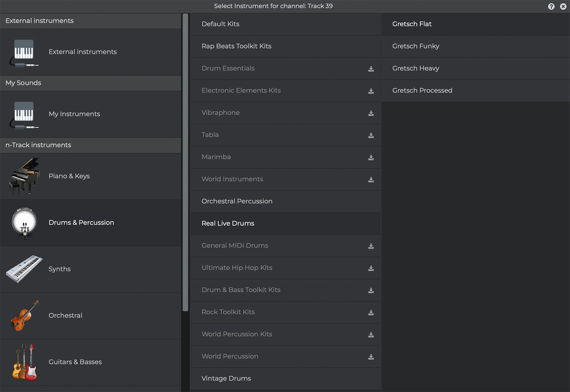Image resolution: width=570 pixels, height=392 pixels.
Task: Click the help question mark icon
Action: 551,6
